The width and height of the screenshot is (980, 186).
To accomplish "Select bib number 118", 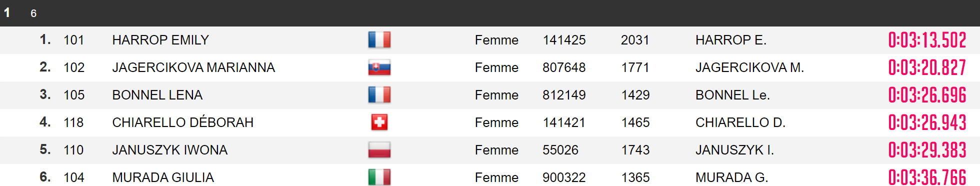I will [73, 122].
